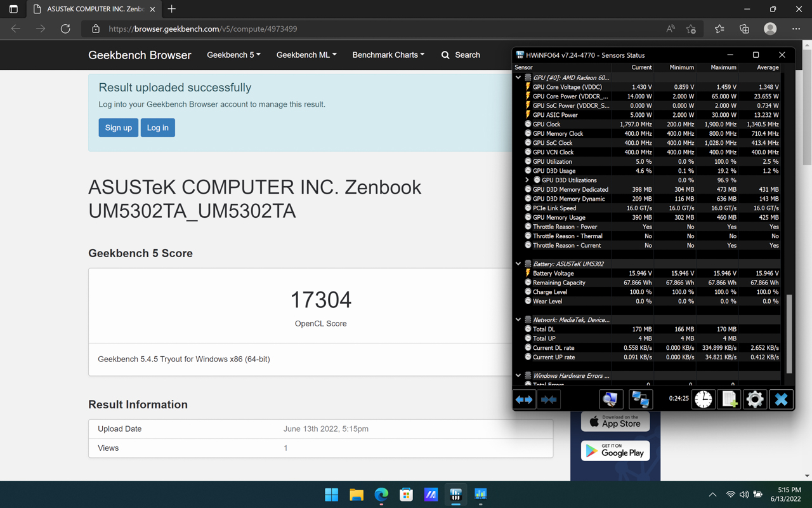Open HWiNFO network monitors icon
This screenshot has width=812, height=508.
[x=640, y=399]
